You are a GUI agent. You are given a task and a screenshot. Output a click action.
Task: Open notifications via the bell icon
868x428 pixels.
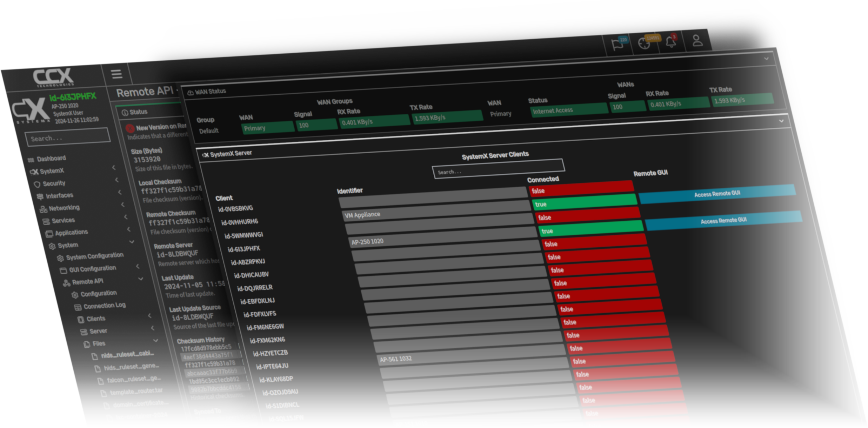coord(671,41)
